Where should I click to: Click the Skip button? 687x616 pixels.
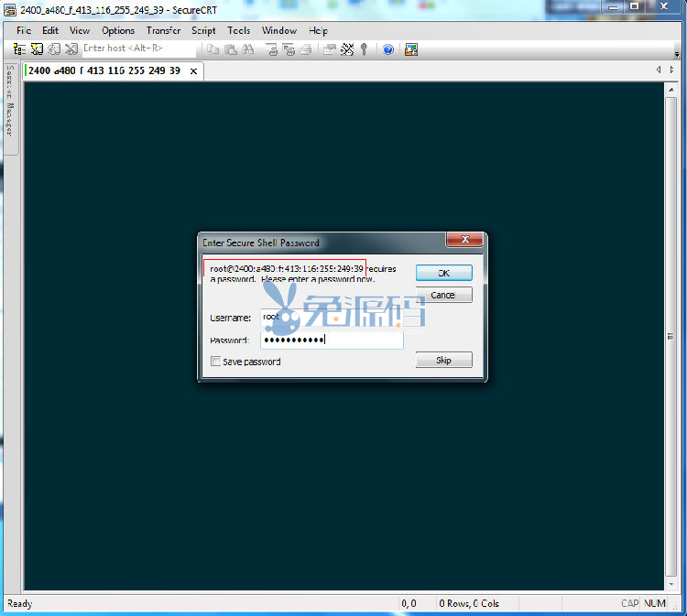(444, 361)
